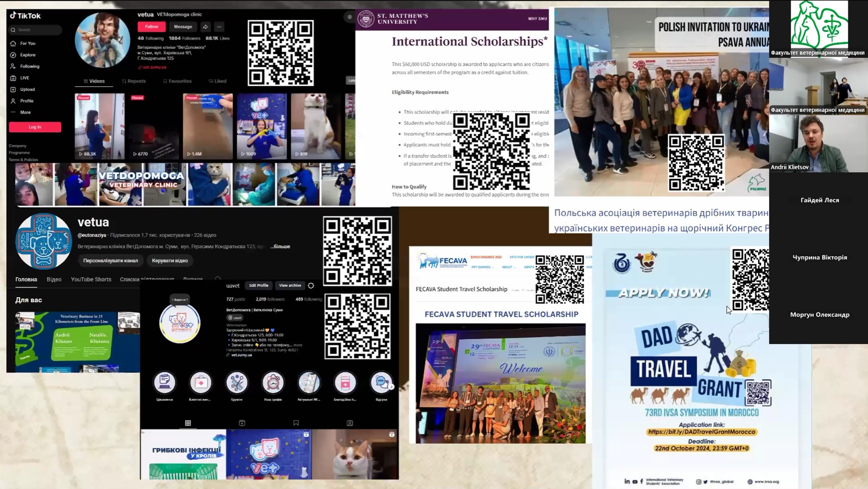The image size is (868, 489).
Task: Click the Message button on TikTok profile
Action: click(x=183, y=26)
